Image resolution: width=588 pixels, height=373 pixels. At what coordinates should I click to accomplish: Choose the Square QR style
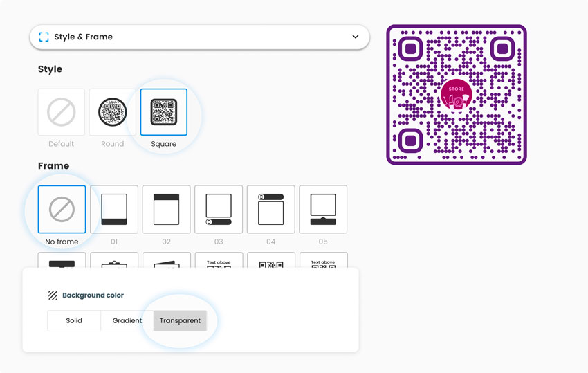164,112
